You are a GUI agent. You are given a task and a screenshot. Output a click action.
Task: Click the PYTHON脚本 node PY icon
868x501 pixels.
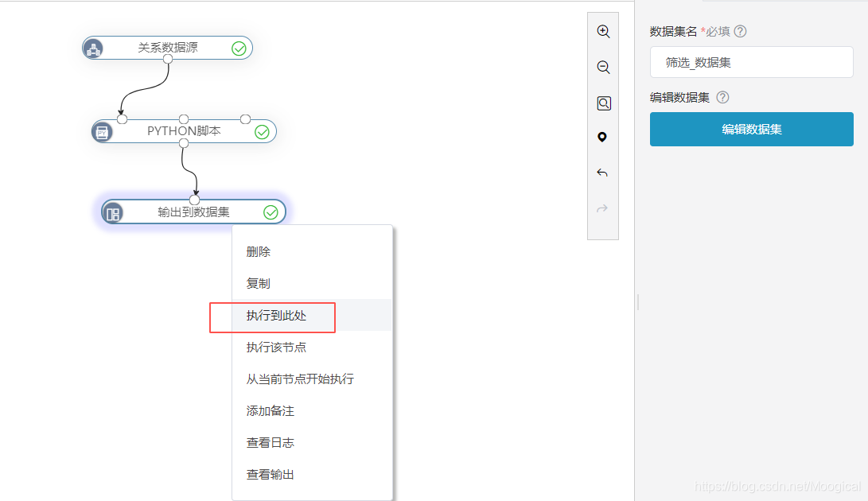[102, 132]
